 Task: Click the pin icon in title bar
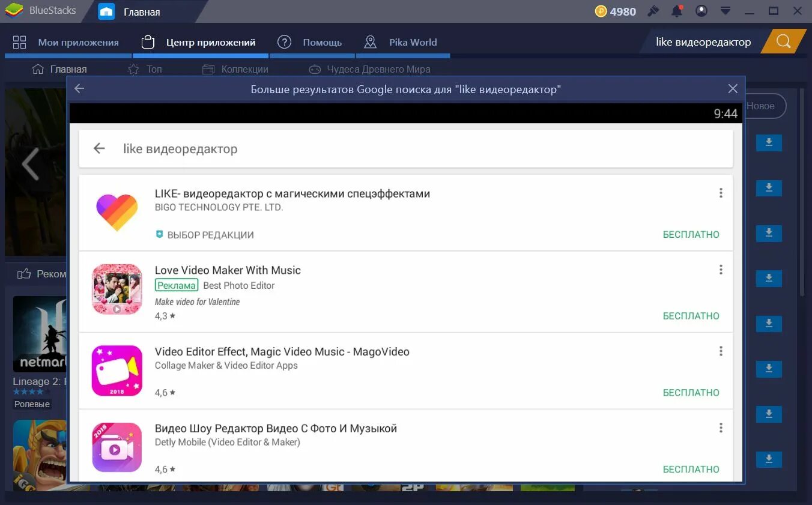pos(653,11)
